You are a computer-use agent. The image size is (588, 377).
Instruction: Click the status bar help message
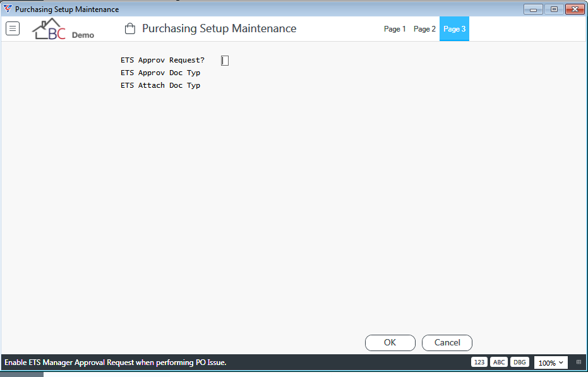pos(116,362)
